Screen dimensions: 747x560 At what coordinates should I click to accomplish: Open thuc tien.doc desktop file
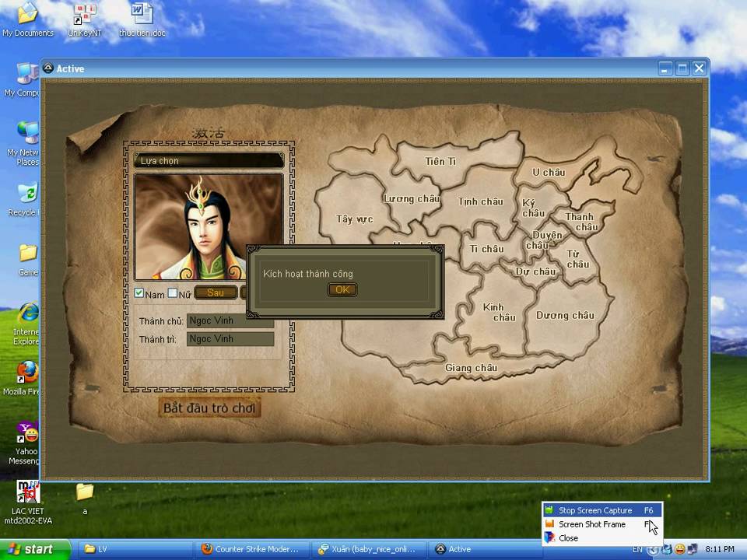click(x=142, y=20)
